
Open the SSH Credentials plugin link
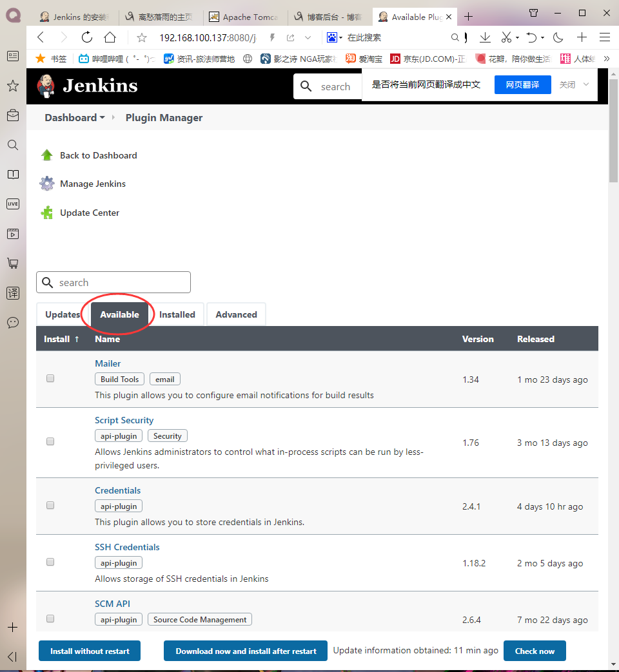[x=127, y=547]
